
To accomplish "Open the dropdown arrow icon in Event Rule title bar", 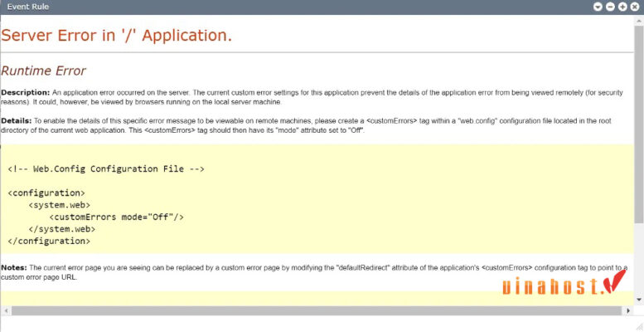I will coord(598,7).
